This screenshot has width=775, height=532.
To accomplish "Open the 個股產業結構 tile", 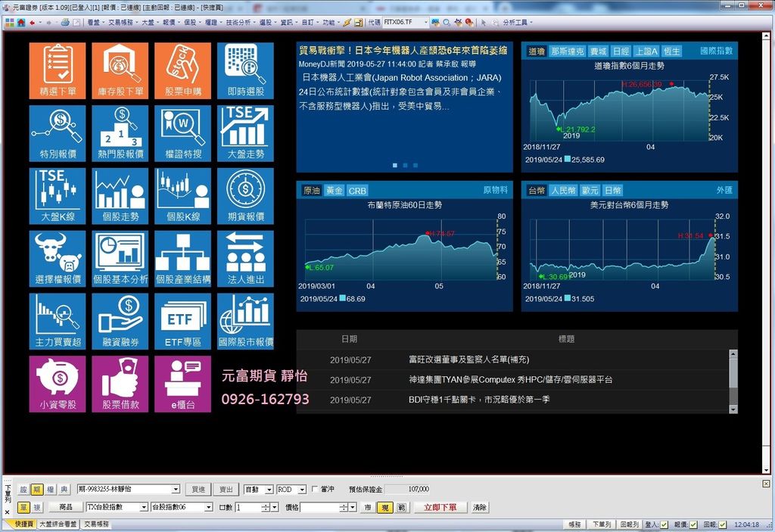I will click(x=183, y=259).
